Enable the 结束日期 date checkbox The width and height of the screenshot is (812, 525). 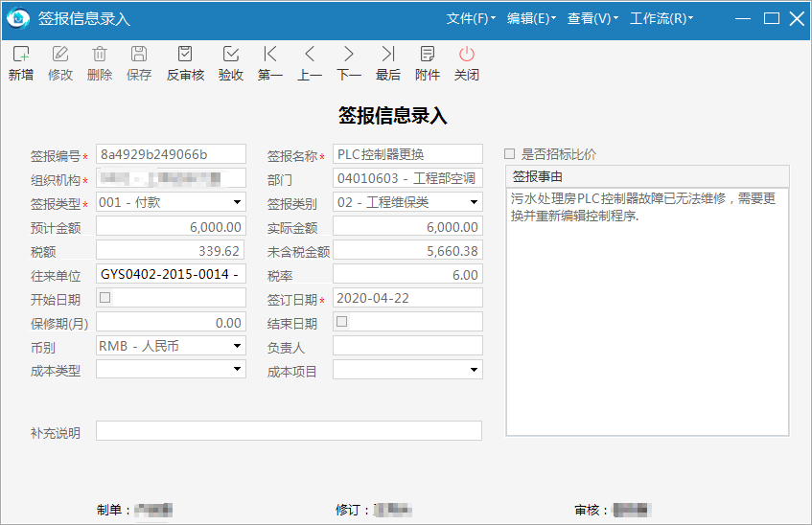pyautogui.click(x=342, y=322)
